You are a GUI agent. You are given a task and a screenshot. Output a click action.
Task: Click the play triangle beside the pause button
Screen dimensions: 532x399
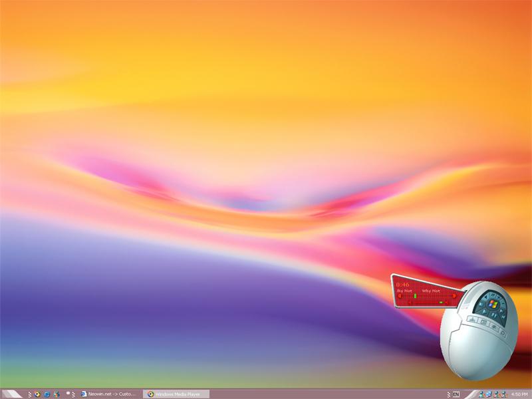[x=484, y=312]
